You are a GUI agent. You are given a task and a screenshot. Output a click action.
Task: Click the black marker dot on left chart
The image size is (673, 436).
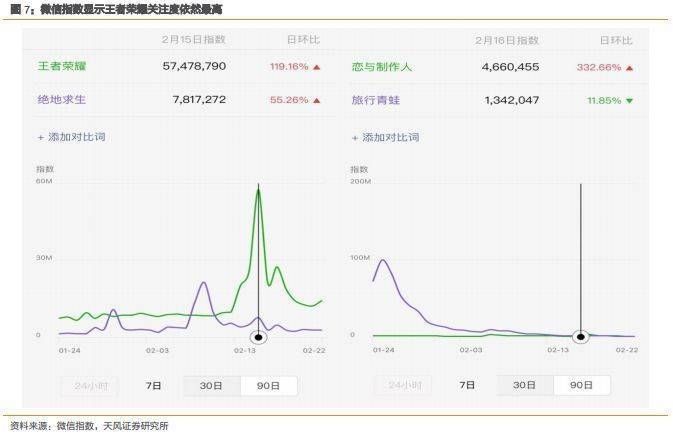pyautogui.click(x=258, y=337)
